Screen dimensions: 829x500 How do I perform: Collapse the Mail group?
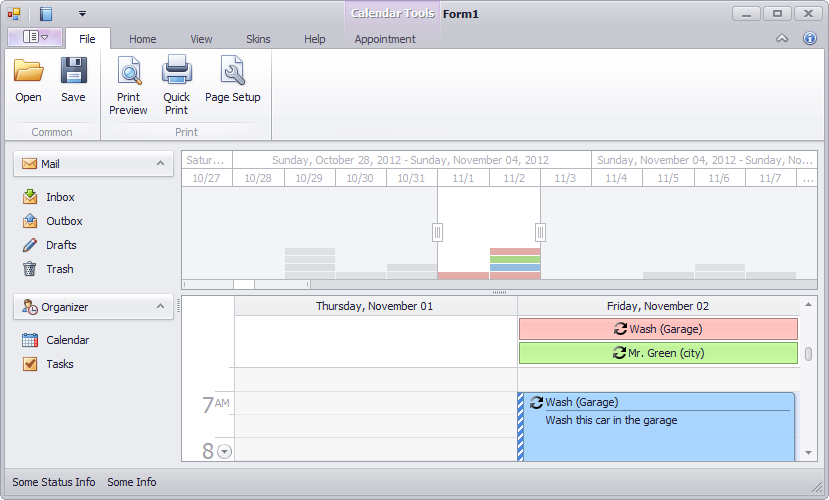tap(160, 163)
